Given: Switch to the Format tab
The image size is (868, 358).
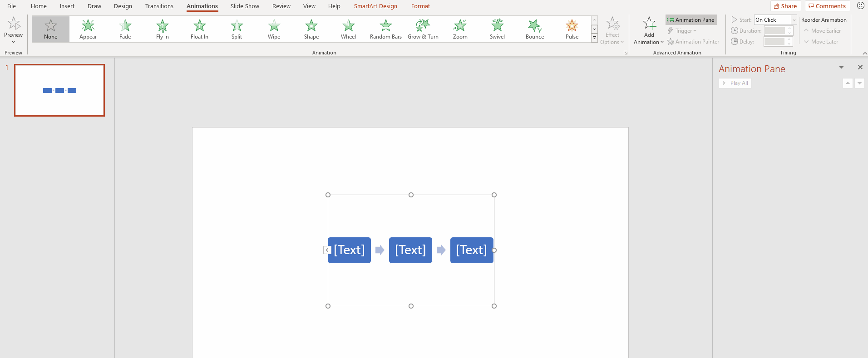Looking at the screenshot, I should pyautogui.click(x=420, y=6).
